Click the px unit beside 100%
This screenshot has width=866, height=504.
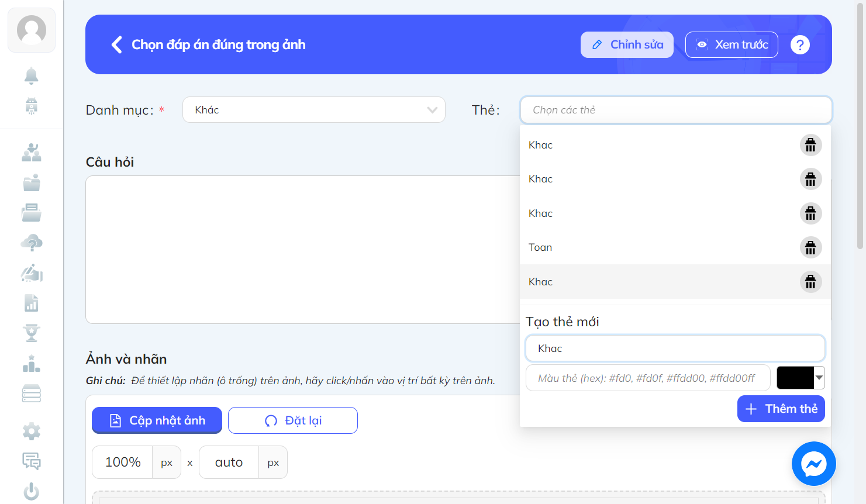(x=167, y=462)
